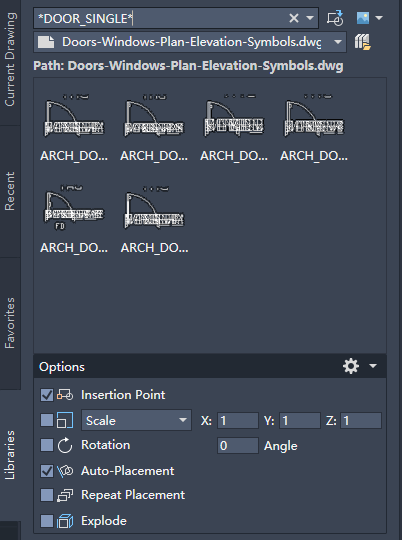
Task: Click the Repeat Placement icon
Action: tap(65, 495)
